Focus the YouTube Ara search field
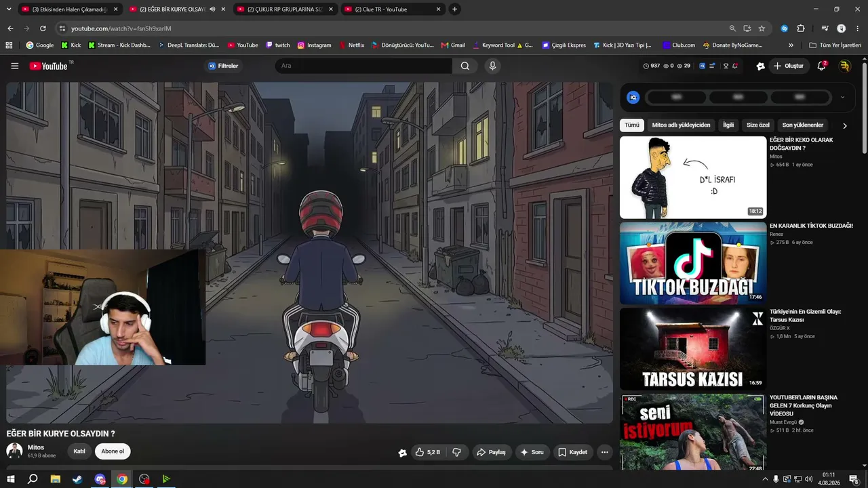This screenshot has width=868, height=488. [x=363, y=66]
